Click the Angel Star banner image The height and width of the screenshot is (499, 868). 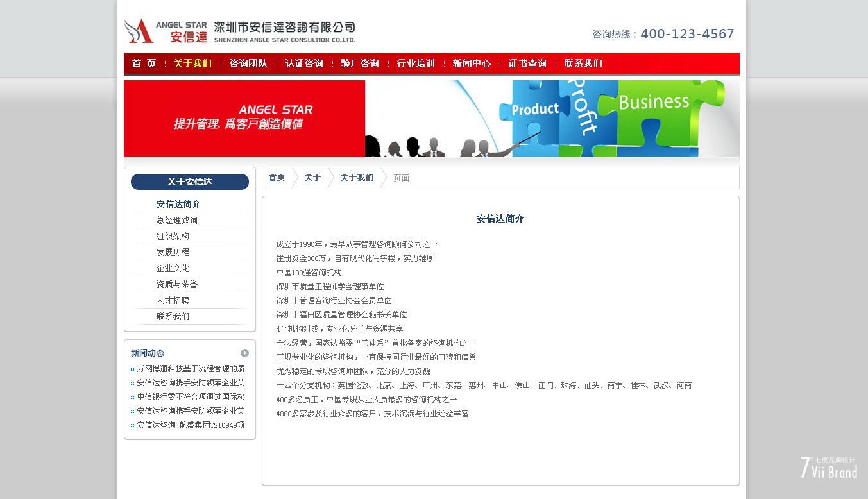tap(431, 119)
